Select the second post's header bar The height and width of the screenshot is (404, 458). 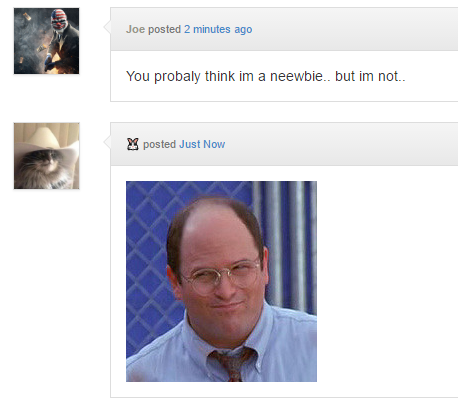coord(284,144)
